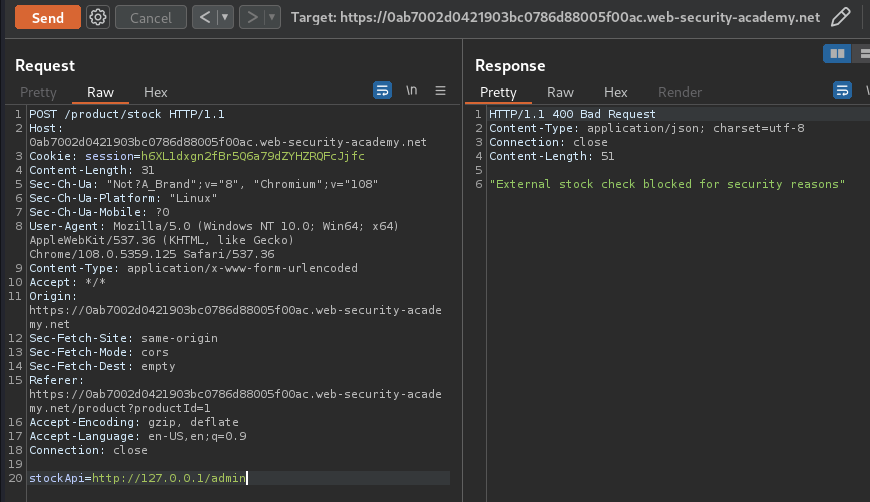870x502 pixels.
Task: Click the Host header label
Action: (46, 128)
